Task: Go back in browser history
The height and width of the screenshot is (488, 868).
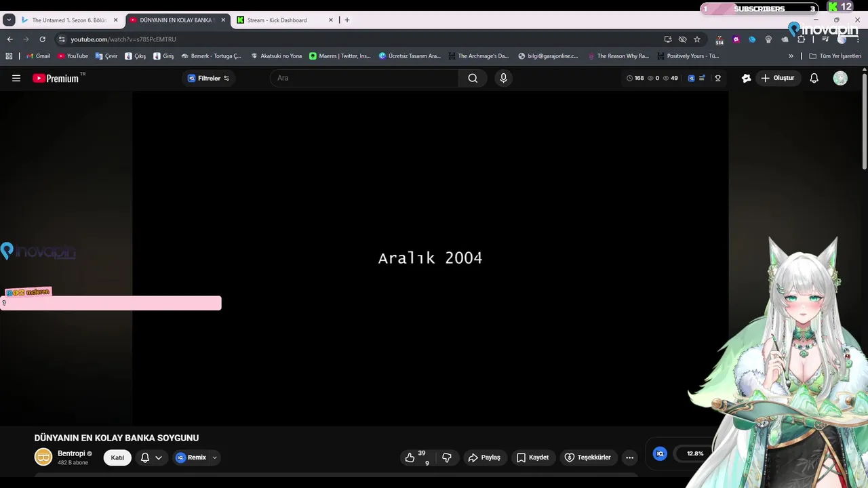Action: [9, 39]
